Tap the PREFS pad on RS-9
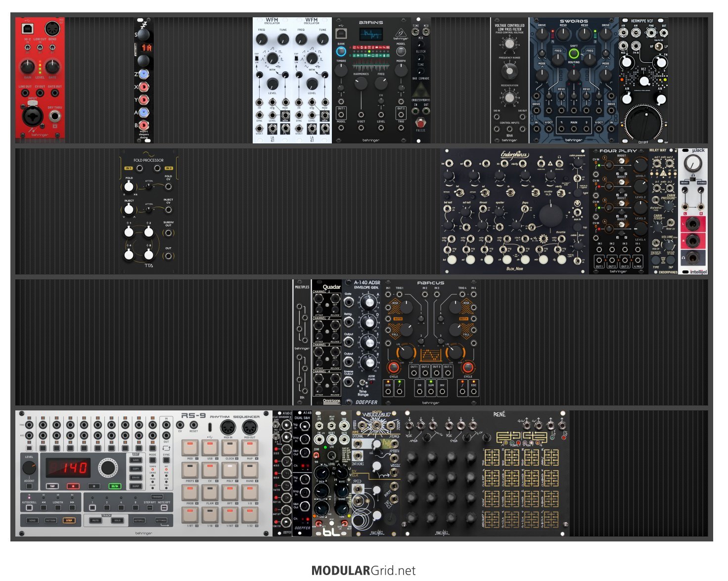The width and height of the screenshot is (728, 581). click(x=190, y=470)
